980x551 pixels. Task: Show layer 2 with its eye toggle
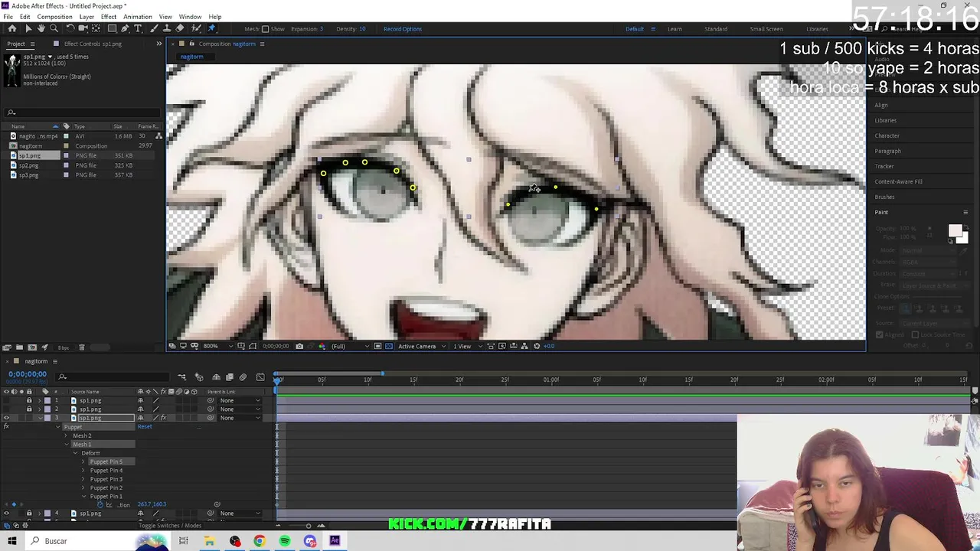coord(6,409)
